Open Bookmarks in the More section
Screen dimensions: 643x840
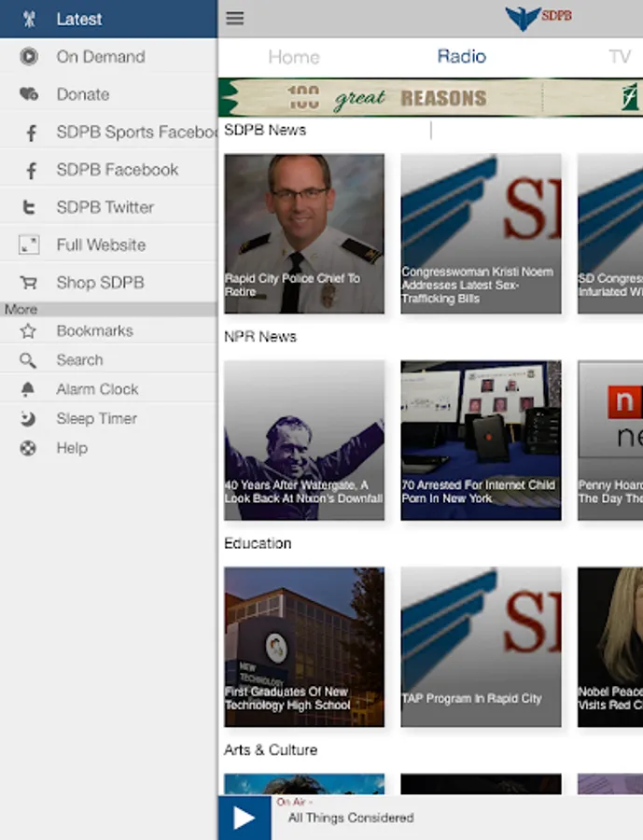(x=109, y=331)
